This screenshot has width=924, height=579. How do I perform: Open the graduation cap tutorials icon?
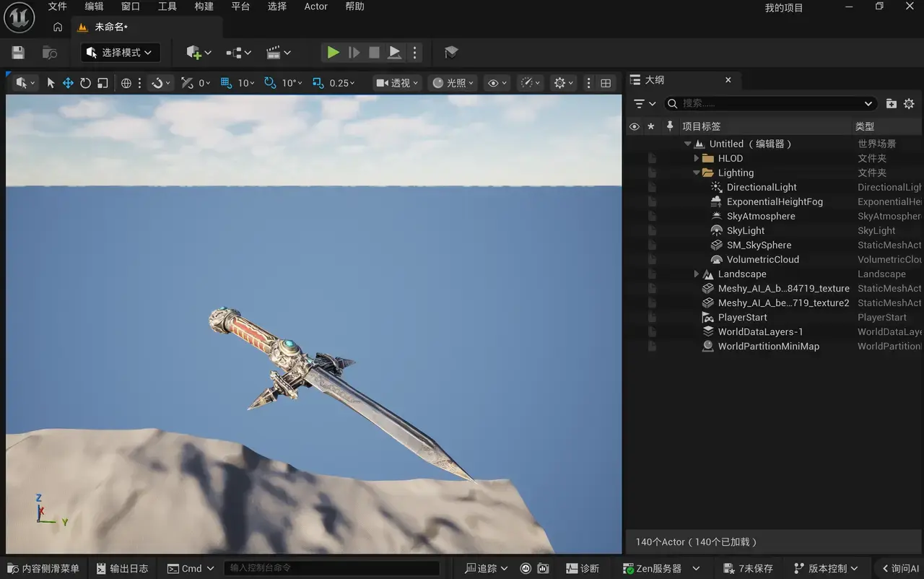pos(451,52)
